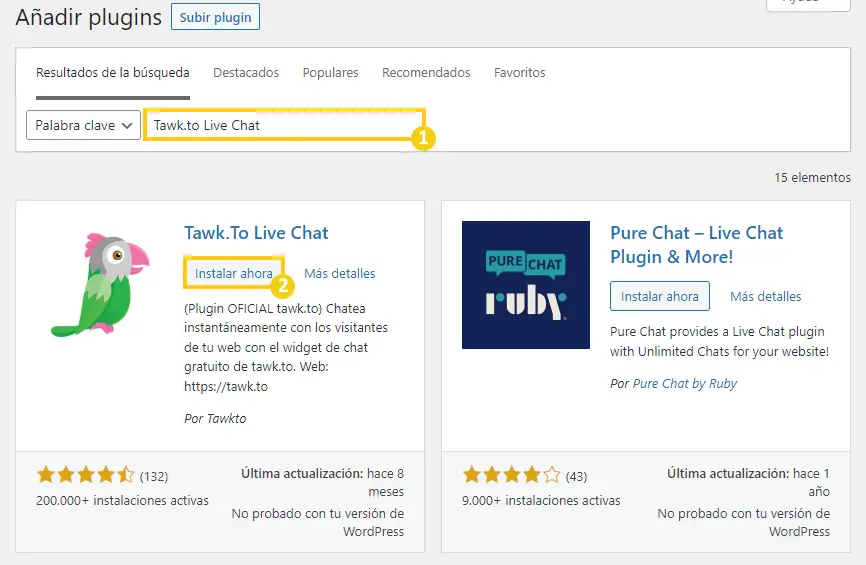This screenshot has height=565, width=866.
Task: Click the Pure Chat star rating
Action: [x=511, y=474]
